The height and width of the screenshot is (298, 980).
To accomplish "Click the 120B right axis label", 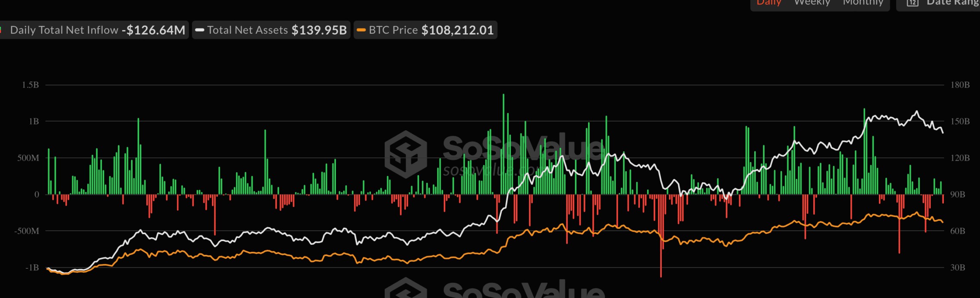I will tap(960, 158).
